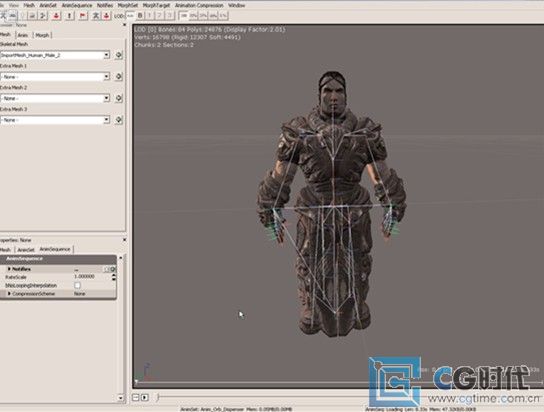This screenshot has width=544, height=412.
Task: Select LOD level 3 button
Action: tap(169, 16)
